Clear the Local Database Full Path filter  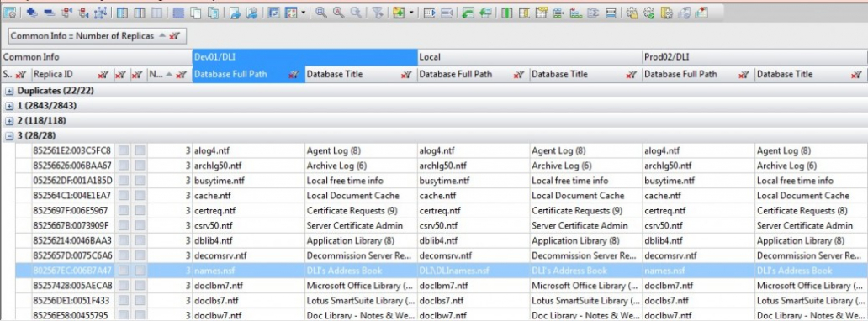point(519,75)
